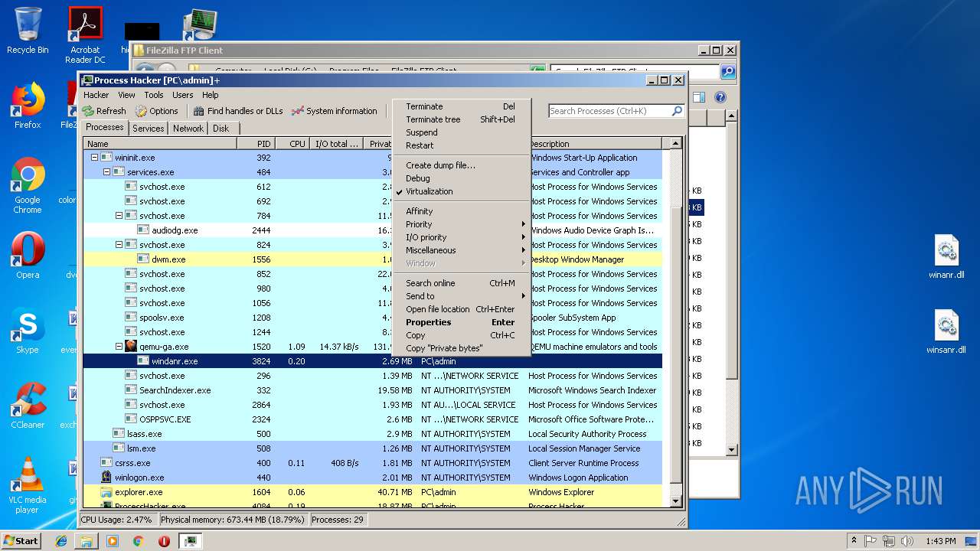Click Internet Explorer taskbar icon
This screenshot has height=551, width=980.
click(61, 541)
